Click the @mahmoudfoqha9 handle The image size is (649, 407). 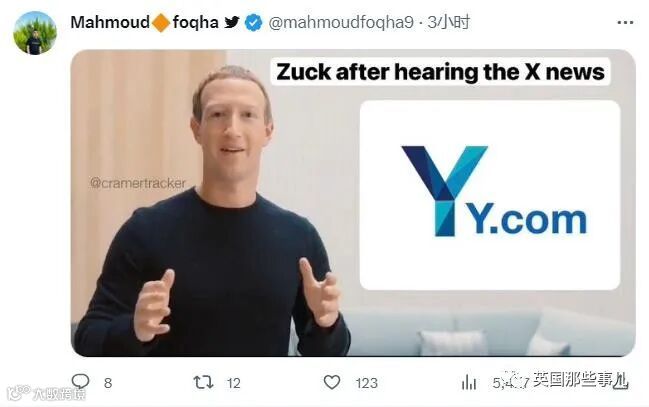[x=341, y=22]
